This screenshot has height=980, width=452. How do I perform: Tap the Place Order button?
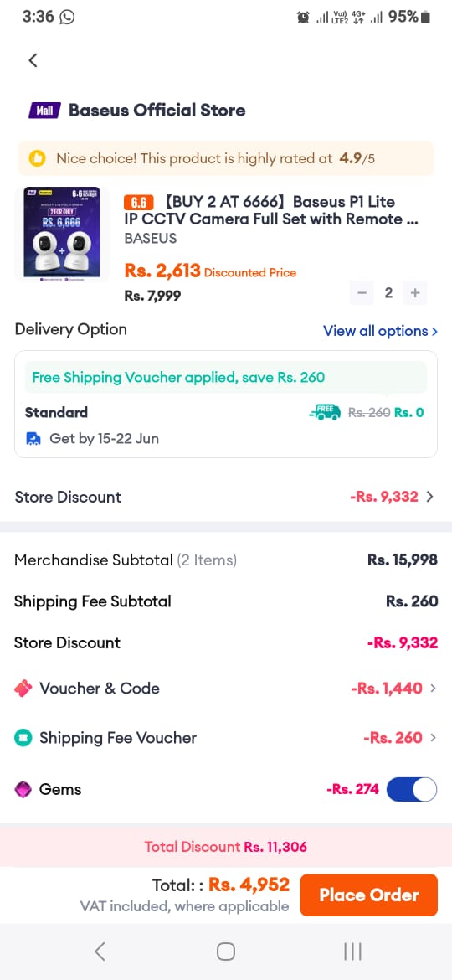[x=369, y=895]
